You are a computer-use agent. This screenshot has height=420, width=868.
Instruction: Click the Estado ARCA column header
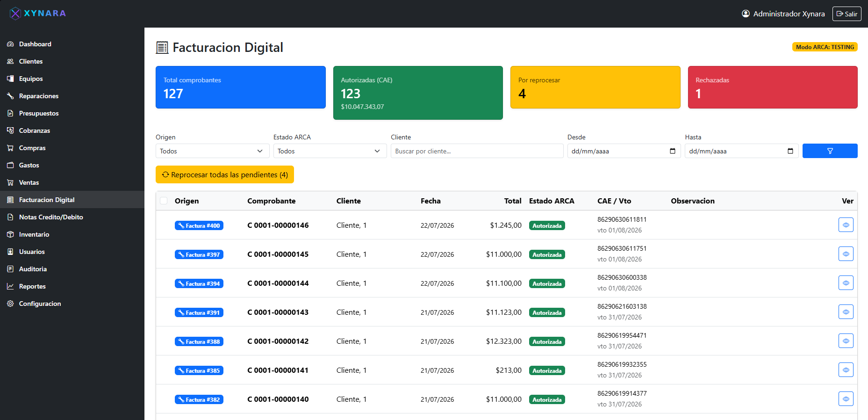pos(552,201)
